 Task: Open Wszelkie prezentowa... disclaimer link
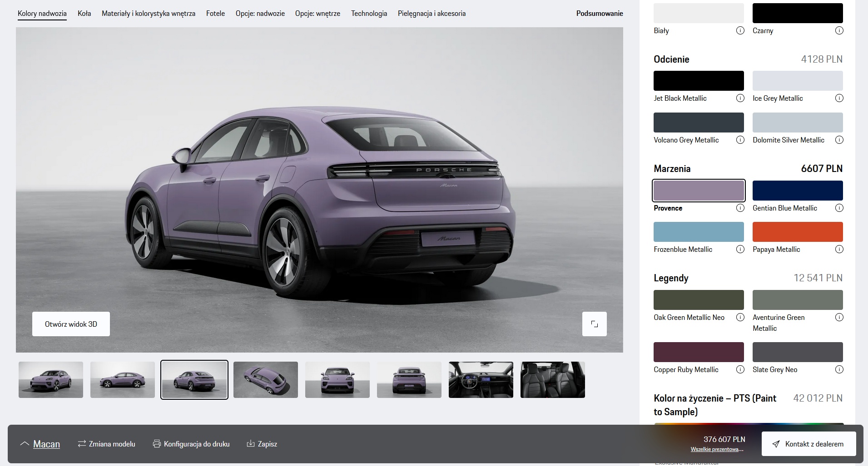[717, 449]
